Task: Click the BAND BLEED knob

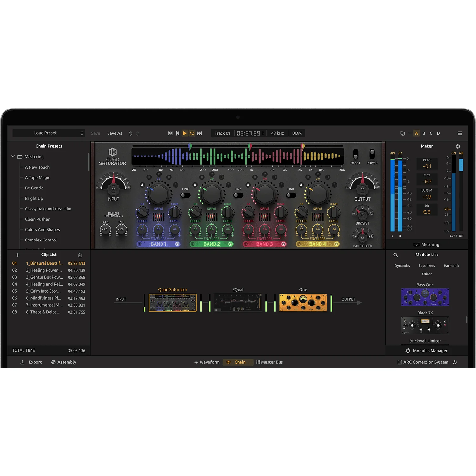Action: pos(362,238)
